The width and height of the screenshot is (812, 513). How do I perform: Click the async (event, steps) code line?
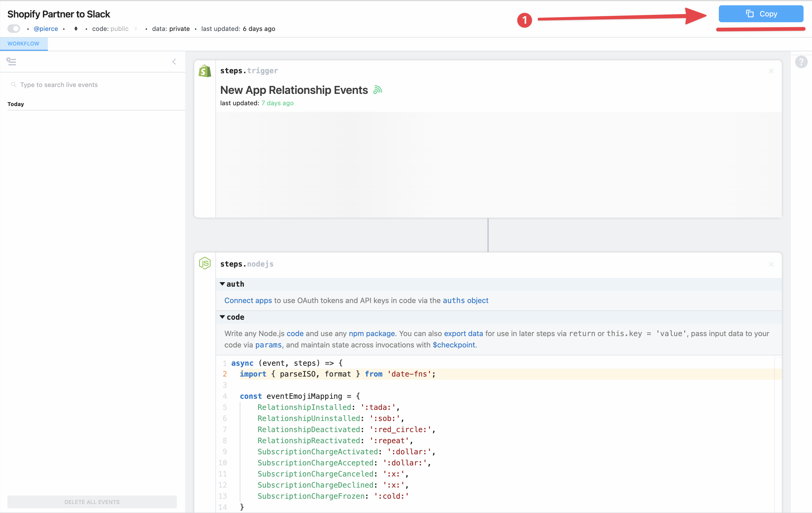point(287,363)
